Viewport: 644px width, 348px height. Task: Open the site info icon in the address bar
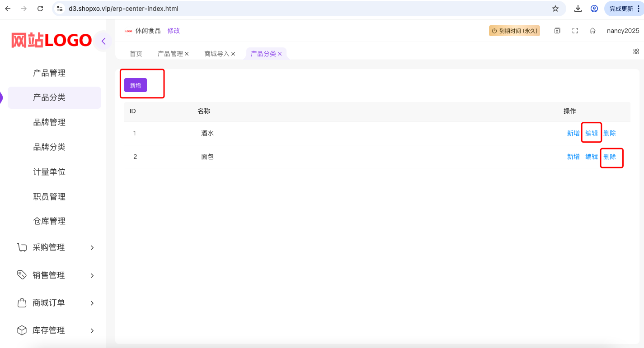tap(60, 9)
